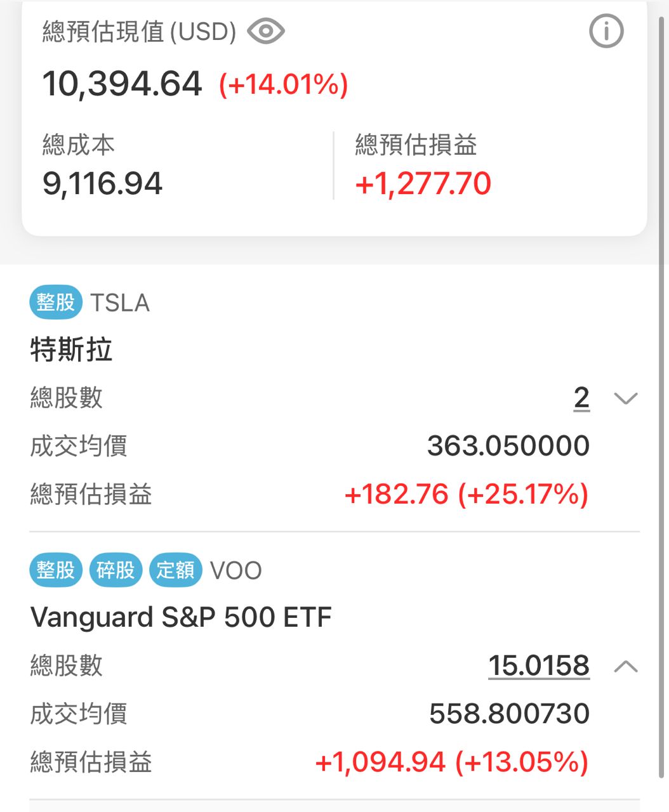Open the underlined TSLA share count 2
The image size is (669, 812).
(x=581, y=398)
